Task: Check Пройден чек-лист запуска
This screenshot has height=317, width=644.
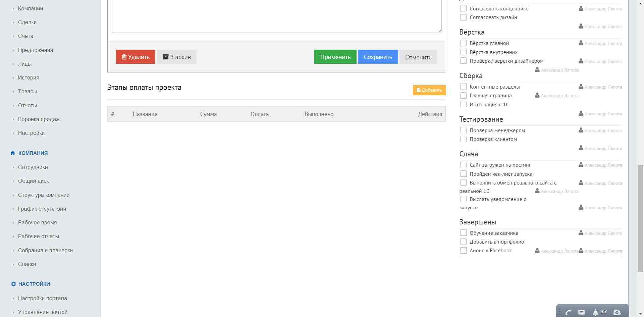Action: [x=463, y=174]
